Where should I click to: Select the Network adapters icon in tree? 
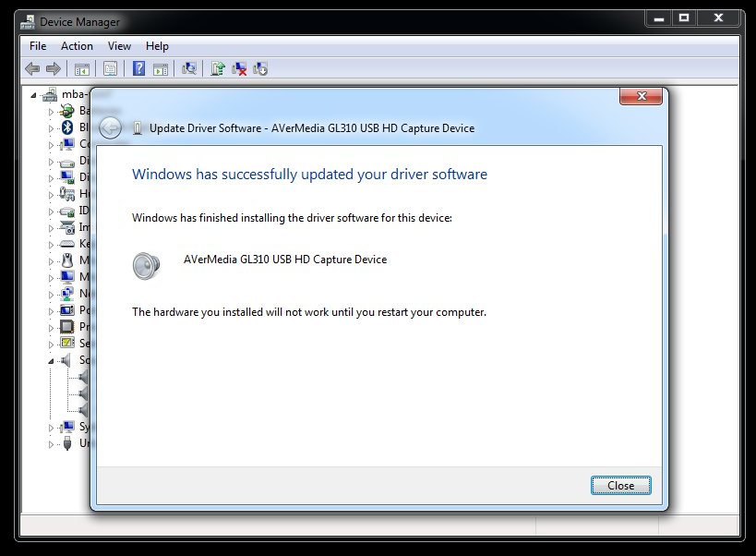click(x=67, y=293)
